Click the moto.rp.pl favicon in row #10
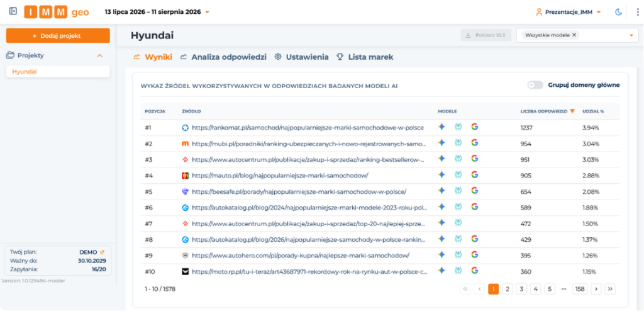Viewport: 644px width, 316px height. [x=186, y=271]
